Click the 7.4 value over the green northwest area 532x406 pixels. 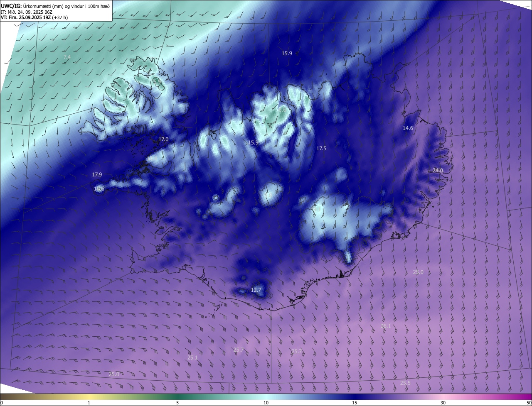(x=67, y=57)
